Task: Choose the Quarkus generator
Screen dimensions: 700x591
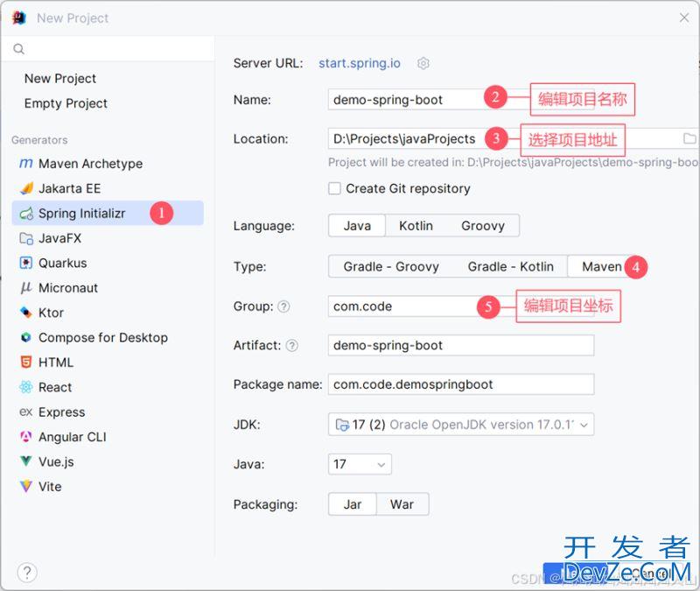Action: (108, 264)
